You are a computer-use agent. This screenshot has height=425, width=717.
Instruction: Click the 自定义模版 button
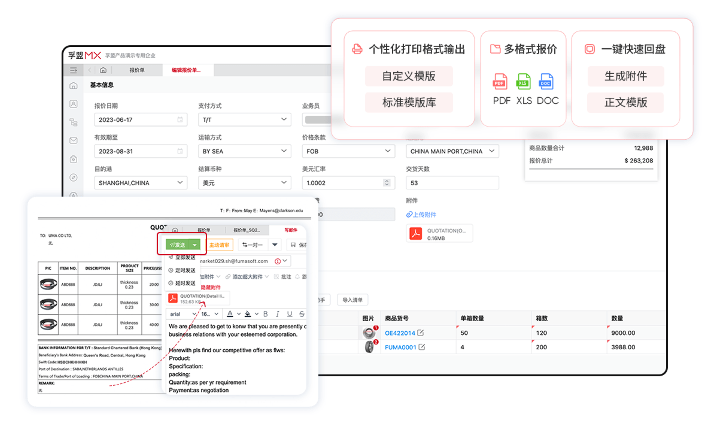point(409,76)
